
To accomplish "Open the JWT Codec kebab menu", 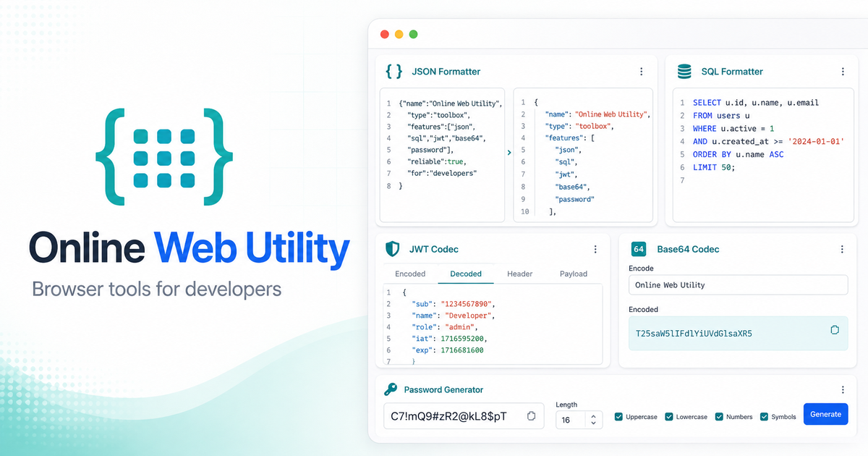I will (595, 249).
